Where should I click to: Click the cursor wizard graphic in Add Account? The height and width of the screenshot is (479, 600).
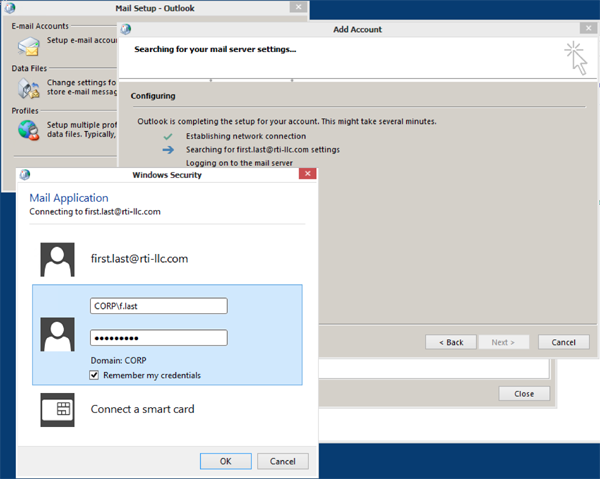click(x=576, y=58)
